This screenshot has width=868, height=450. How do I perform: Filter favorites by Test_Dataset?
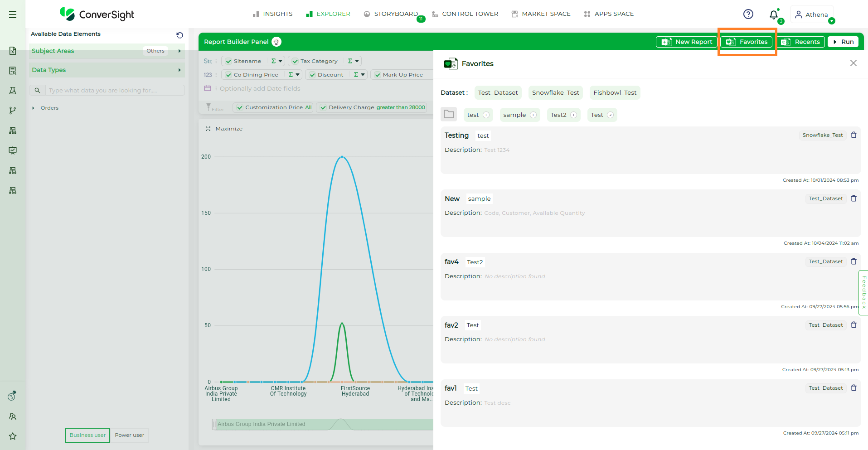coord(498,92)
